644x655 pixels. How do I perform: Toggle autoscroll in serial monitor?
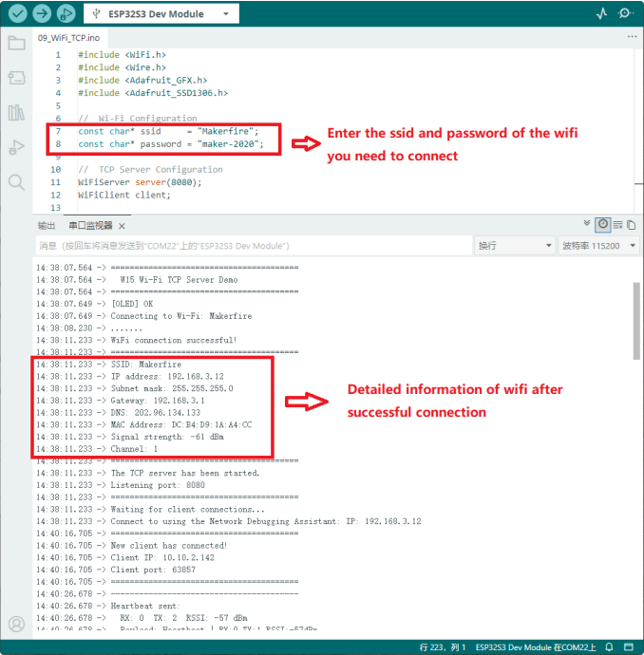tap(587, 223)
